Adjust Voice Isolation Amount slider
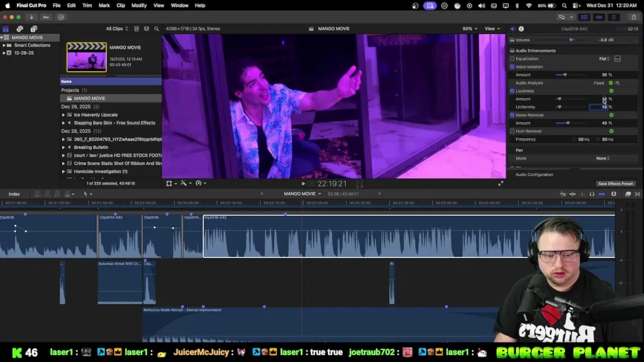Viewport: 644px width, 362px height. [565, 75]
